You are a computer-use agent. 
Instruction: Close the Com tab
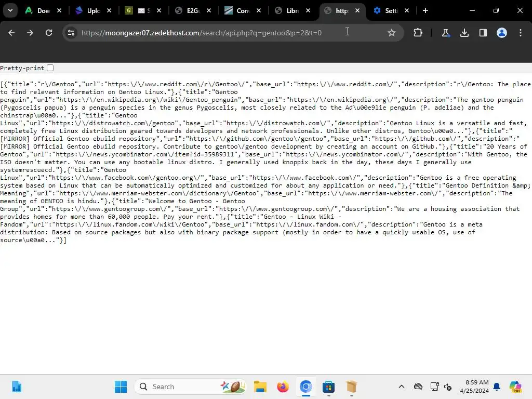[259, 10]
